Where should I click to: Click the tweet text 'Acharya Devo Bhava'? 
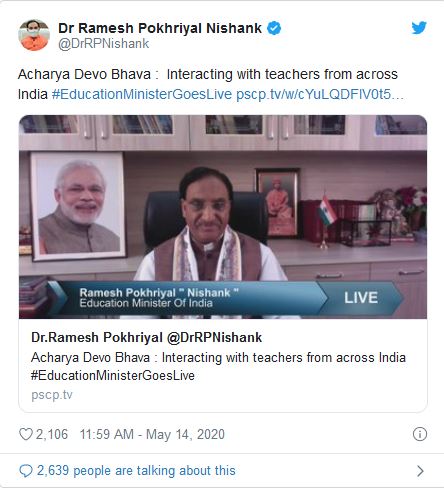(x=84, y=74)
